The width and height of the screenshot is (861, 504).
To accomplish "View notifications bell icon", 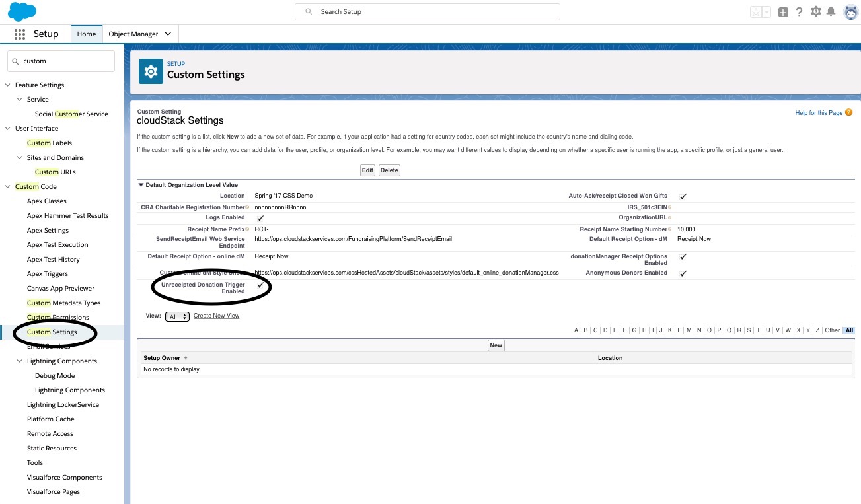I will point(831,12).
